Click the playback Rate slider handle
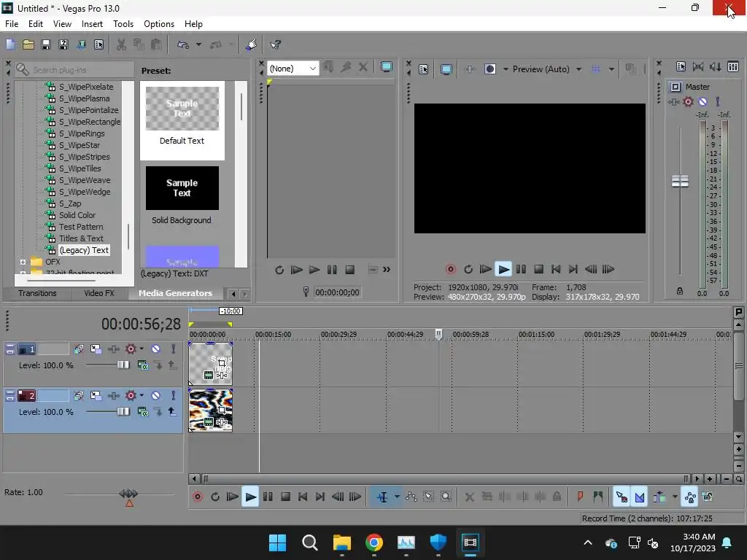Screen dimensions: 747x560 coord(128,494)
